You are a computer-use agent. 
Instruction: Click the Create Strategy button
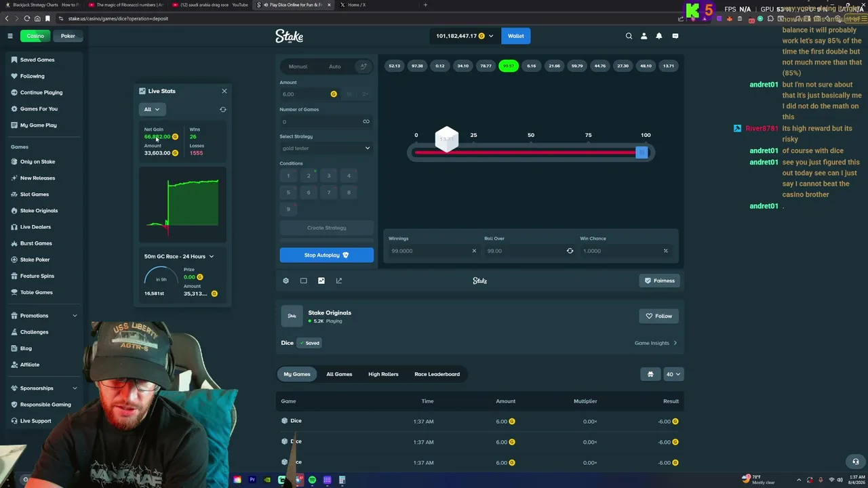pyautogui.click(x=326, y=228)
